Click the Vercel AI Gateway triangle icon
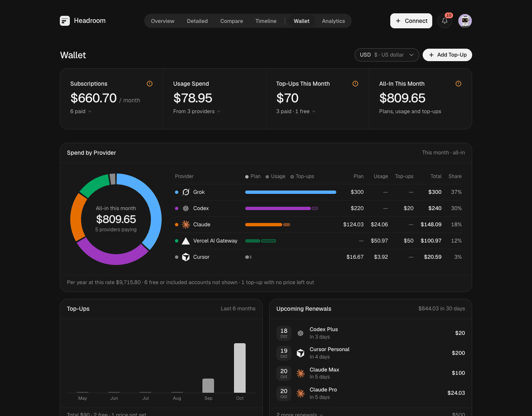 (186, 241)
